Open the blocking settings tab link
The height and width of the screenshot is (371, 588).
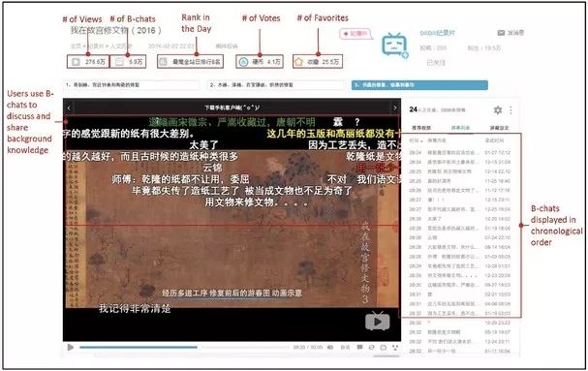click(499, 128)
